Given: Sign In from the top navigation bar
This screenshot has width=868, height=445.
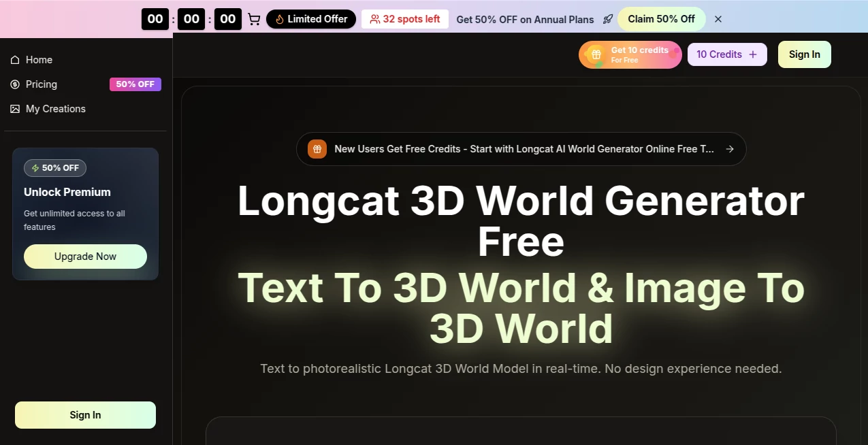Looking at the screenshot, I should [804, 54].
